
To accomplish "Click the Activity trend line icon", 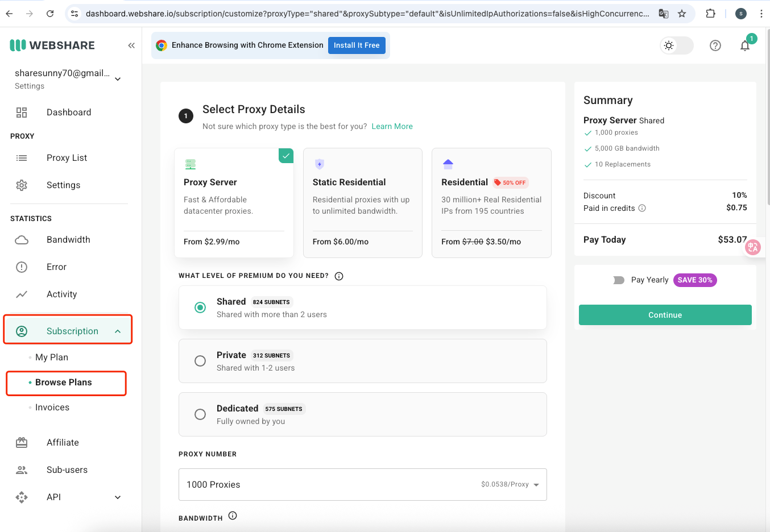I will coord(22,294).
